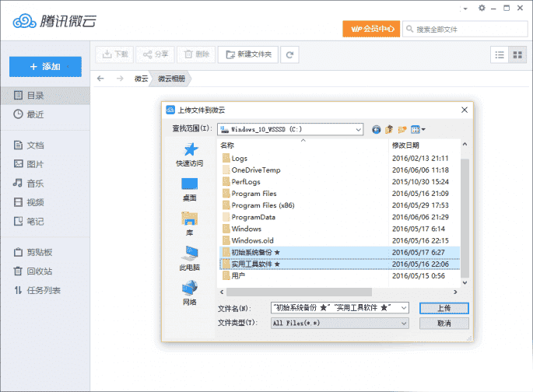Viewport: 533px width, 392px height.
Task: Focus the 搜索全部文件 search field
Action: coord(465,30)
